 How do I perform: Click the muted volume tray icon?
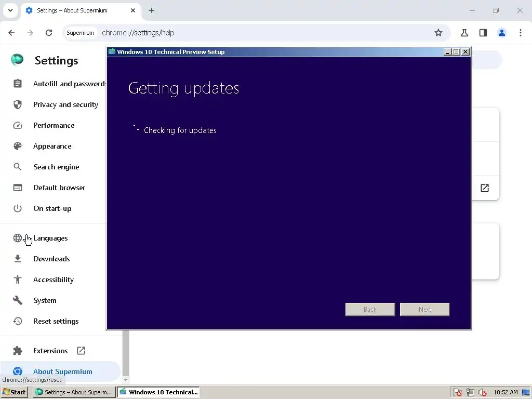[x=483, y=392]
